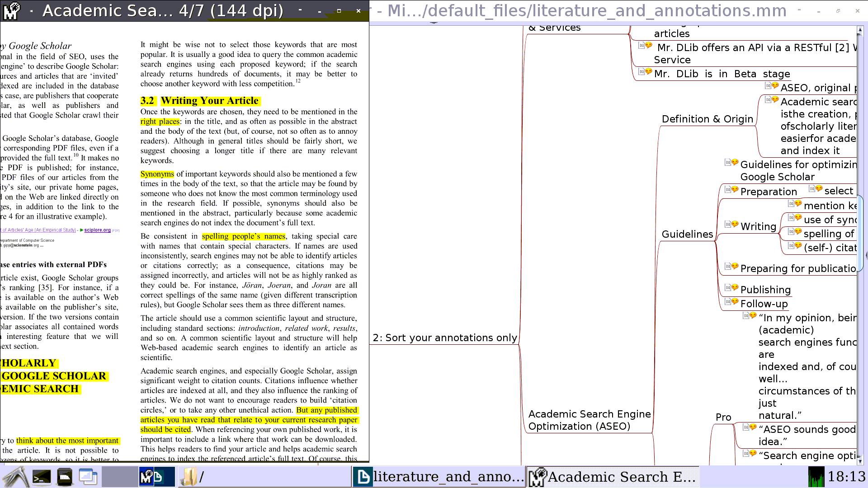The image size is (868, 488).
Task: Click highlighted 'spelling people's names' text
Action: click(244, 236)
